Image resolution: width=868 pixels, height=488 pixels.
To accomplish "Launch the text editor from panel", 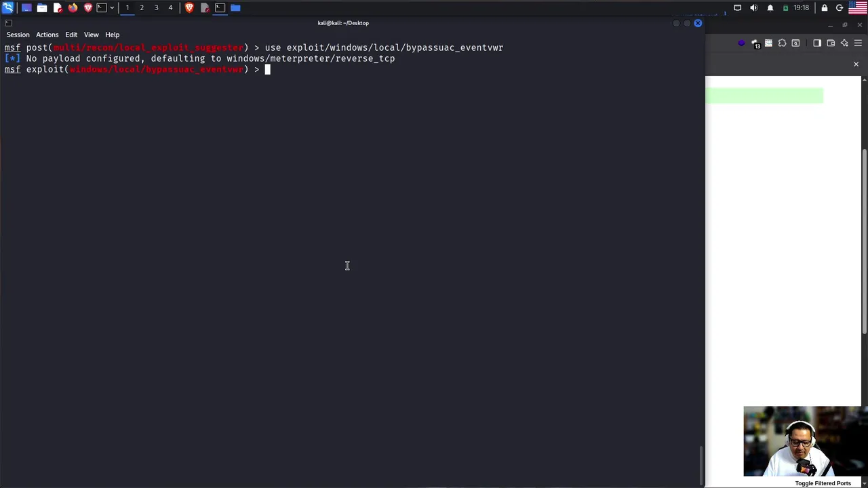I will pyautogui.click(x=58, y=7).
